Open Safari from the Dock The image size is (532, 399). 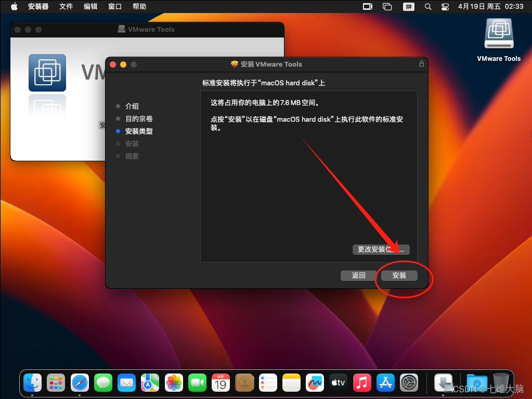click(x=80, y=383)
